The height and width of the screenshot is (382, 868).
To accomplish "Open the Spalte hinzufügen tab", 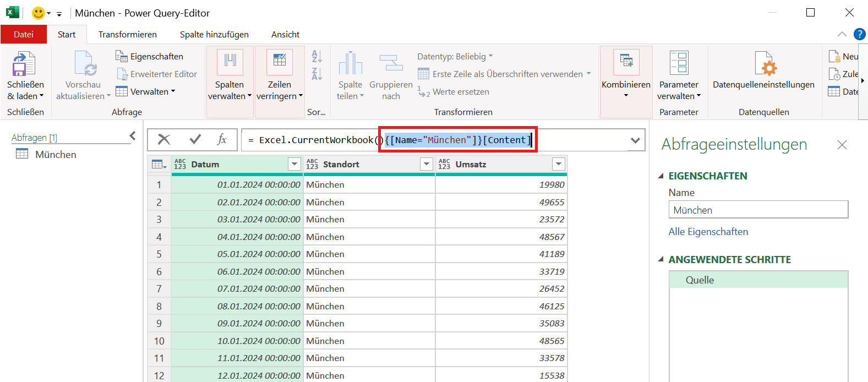I will click(214, 34).
